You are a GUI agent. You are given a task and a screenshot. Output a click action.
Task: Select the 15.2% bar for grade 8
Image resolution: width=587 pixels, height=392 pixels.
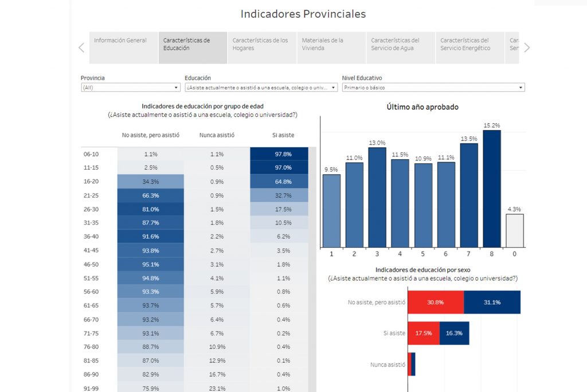click(492, 189)
